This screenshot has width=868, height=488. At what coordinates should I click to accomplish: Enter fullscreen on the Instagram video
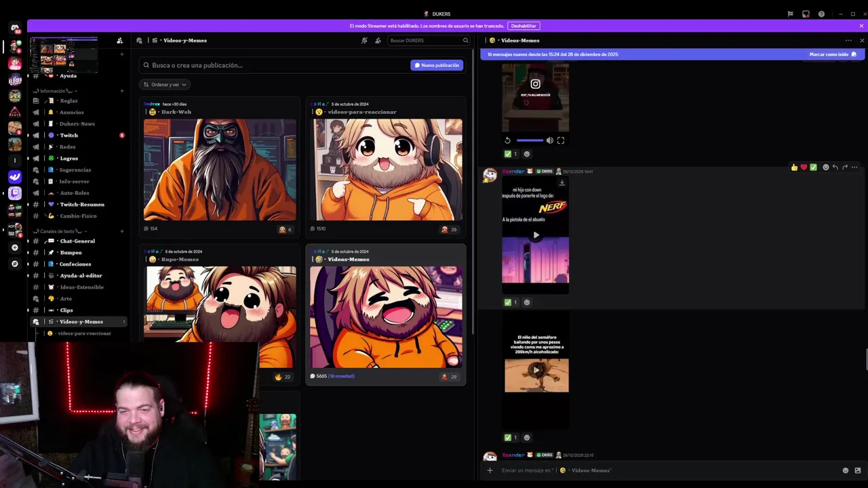560,140
